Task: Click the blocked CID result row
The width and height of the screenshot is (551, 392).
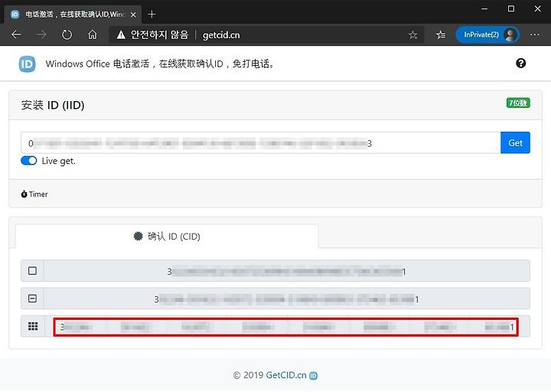Action: pos(285,327)
